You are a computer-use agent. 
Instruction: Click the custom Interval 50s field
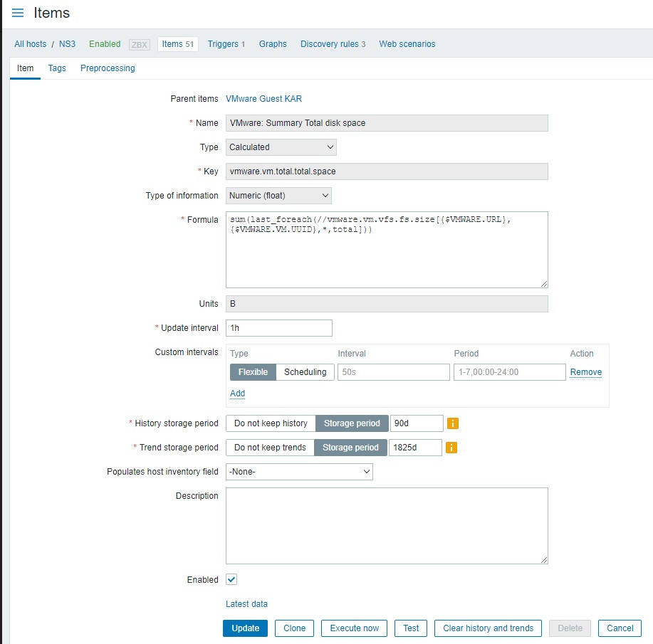click(394, 372)
